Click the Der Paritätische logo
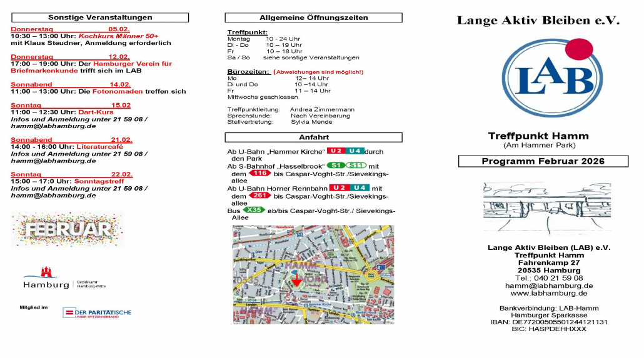644x358 pixels. click(x=97, y=312)
